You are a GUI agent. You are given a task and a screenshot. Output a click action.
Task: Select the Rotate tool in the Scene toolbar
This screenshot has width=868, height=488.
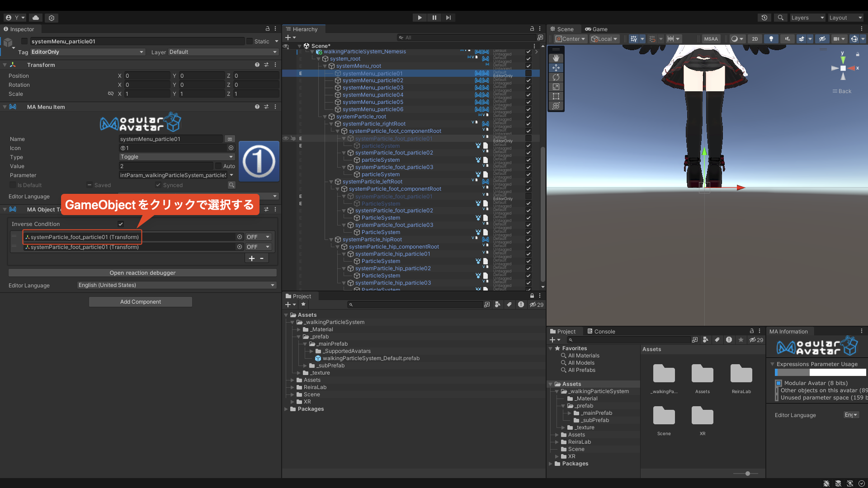[x=556, y=77]
